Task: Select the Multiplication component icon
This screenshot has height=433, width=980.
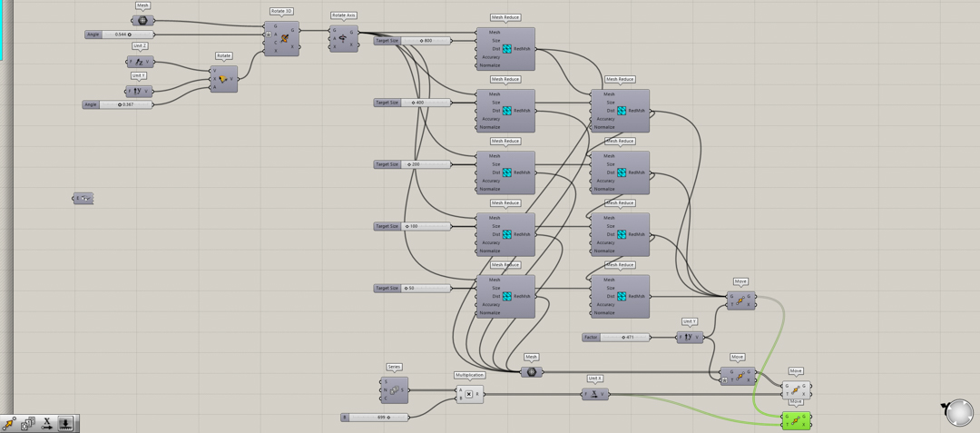Action: (469, 394)
